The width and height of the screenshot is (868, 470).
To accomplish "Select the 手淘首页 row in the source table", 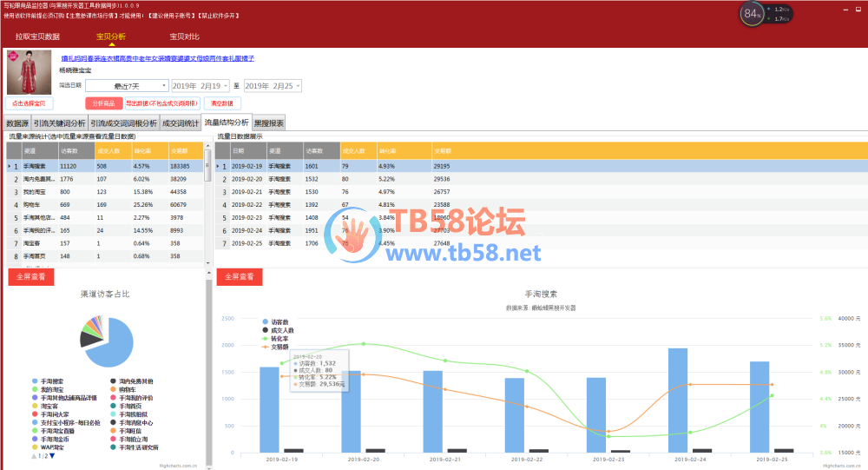I will tap(105, 256).
